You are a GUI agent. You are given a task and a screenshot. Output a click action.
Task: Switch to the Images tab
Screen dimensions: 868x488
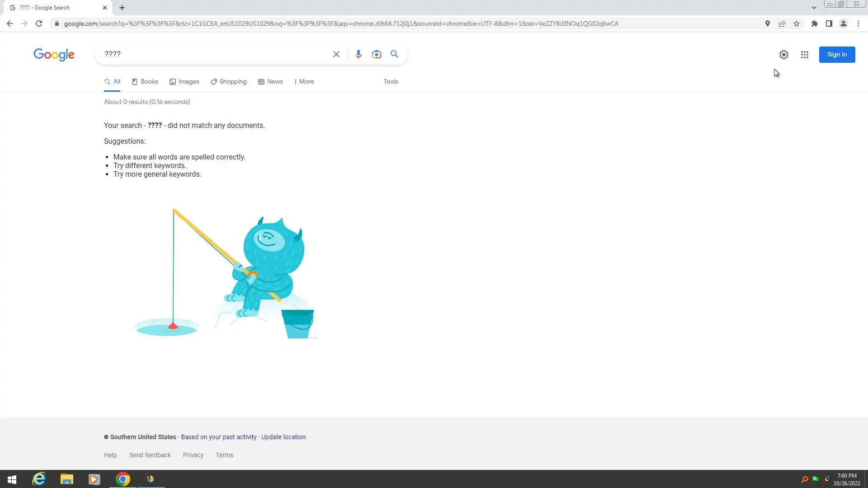[184, 82]
